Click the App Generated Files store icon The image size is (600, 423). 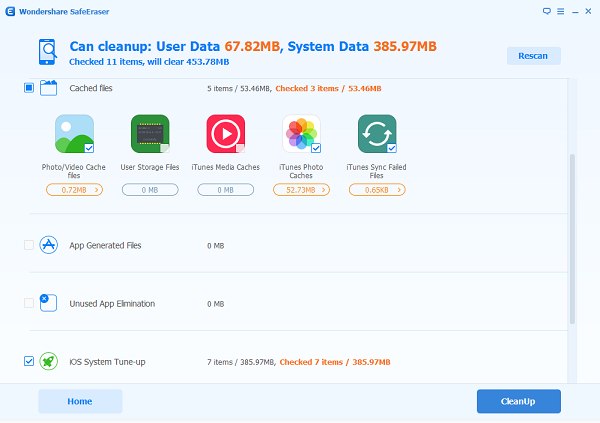49,245
